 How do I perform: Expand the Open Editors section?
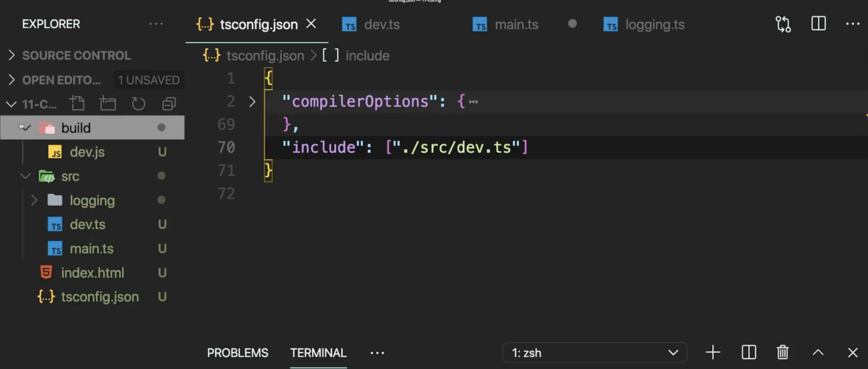coord(12,80)
